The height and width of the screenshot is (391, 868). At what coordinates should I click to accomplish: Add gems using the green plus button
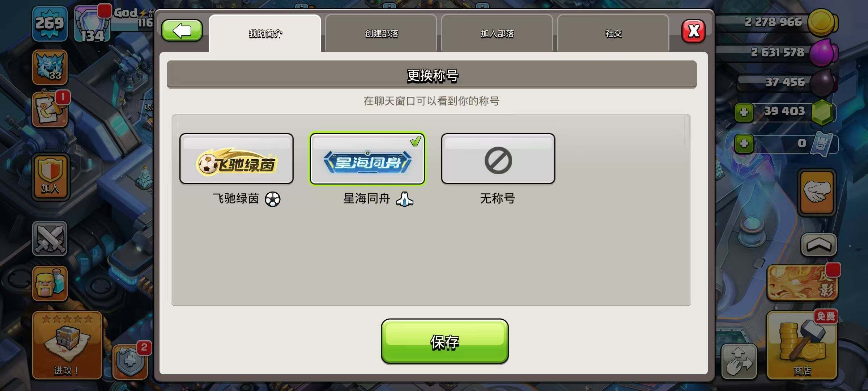[744, 113]
